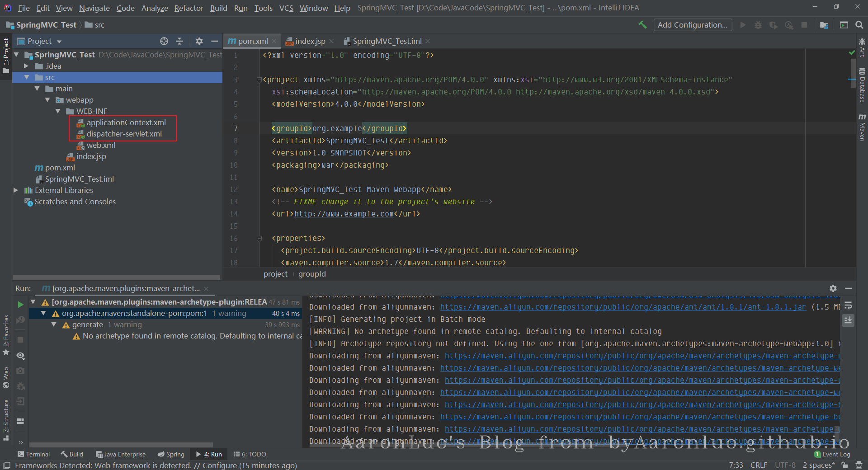This screenshot has width=868, height=470.
Task: Switch to the SpringMVC_Test.iml tab
Action: coord(387,41)
